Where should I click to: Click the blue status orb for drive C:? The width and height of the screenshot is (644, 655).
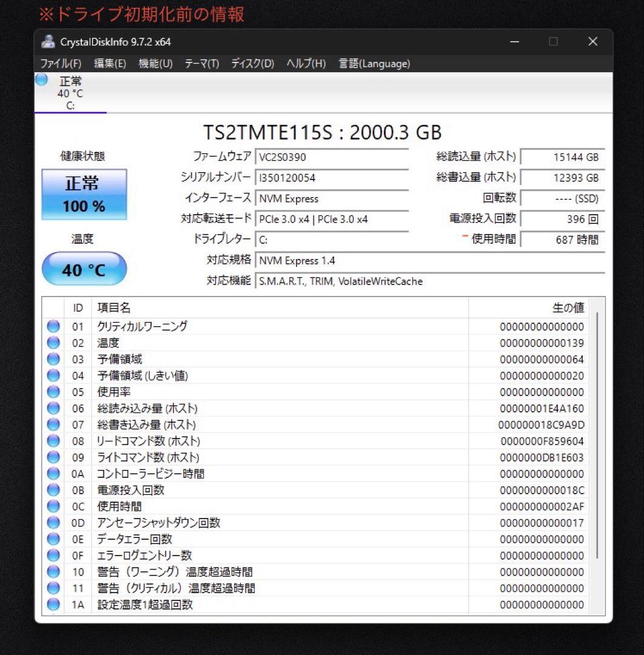tap(41, 79)
